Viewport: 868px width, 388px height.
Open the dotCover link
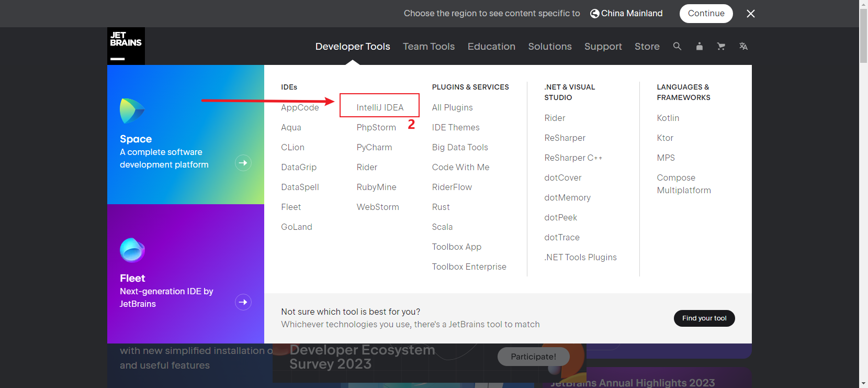[563, 178]
